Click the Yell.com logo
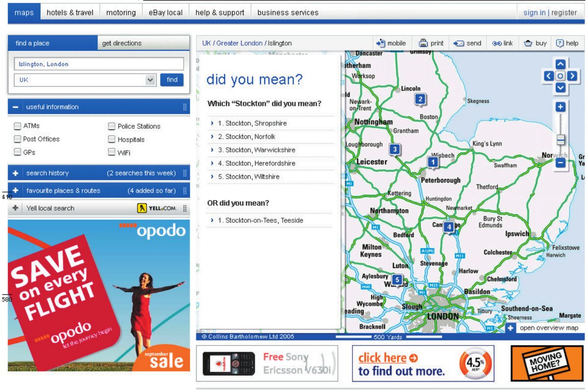The image size is (588, 392). click(157, 208)
